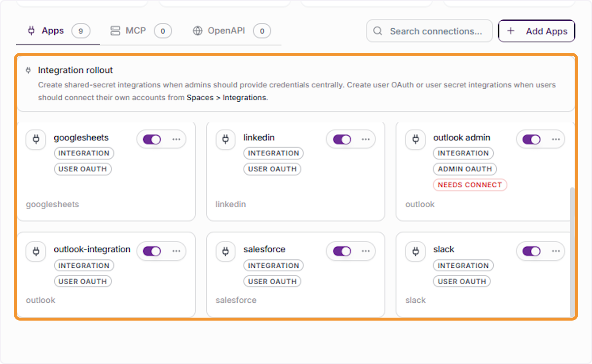
Task: Click the slack card title
Action: coord(444,250)
